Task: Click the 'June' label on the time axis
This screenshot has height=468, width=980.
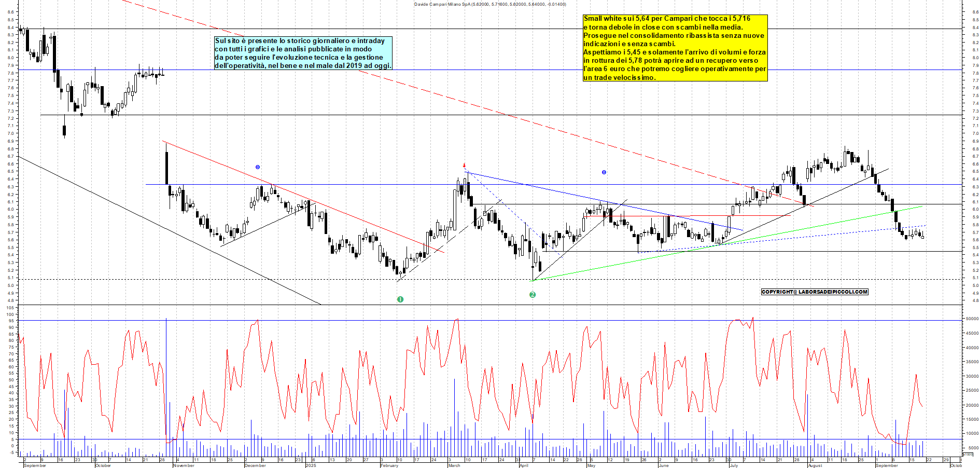Action: coord(663,465)
